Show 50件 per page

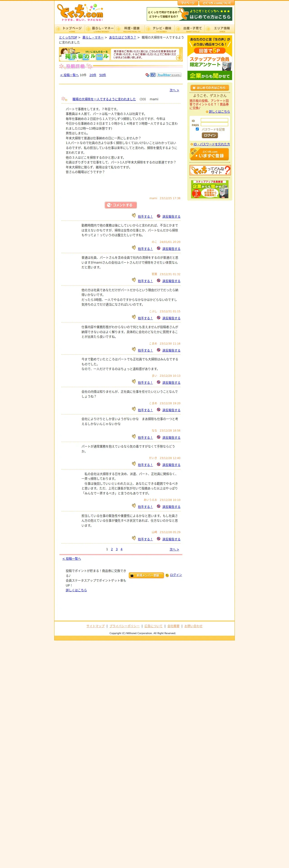click(103, 75)
